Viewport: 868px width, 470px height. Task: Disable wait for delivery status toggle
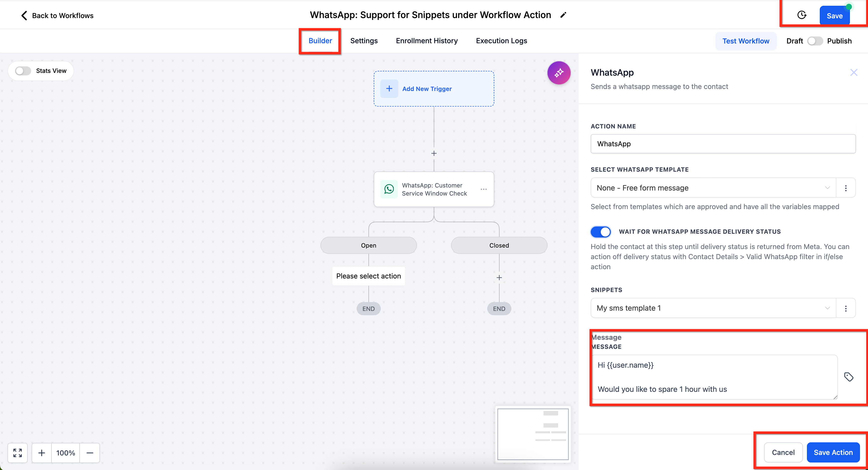click(601, 232)
